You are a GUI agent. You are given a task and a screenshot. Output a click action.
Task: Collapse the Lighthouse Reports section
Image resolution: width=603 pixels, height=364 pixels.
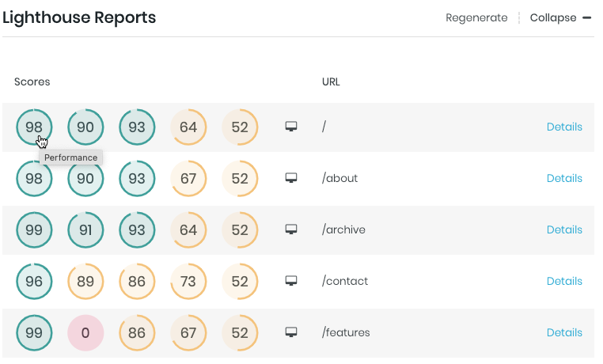pos(553,17)
